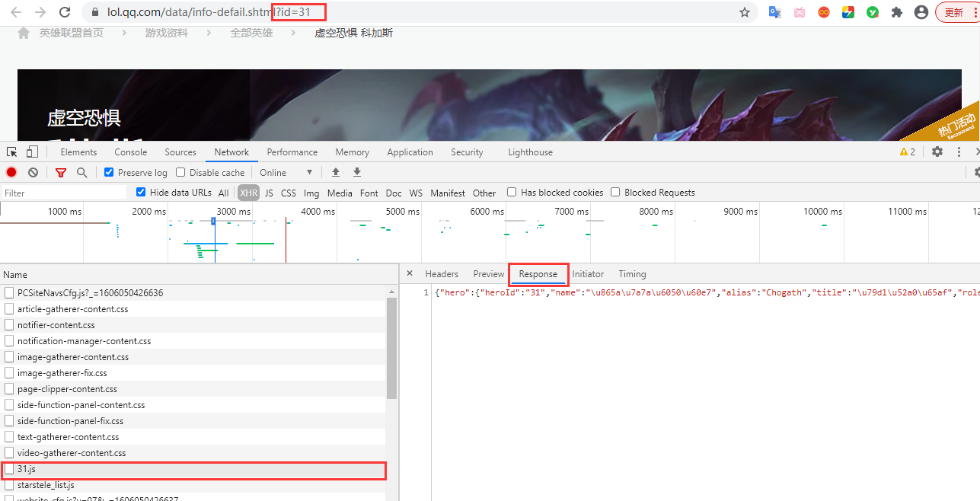The image size is (980, 501).
Task: Click the 3000 ms timeline overview marker
Action: point(234,212)
